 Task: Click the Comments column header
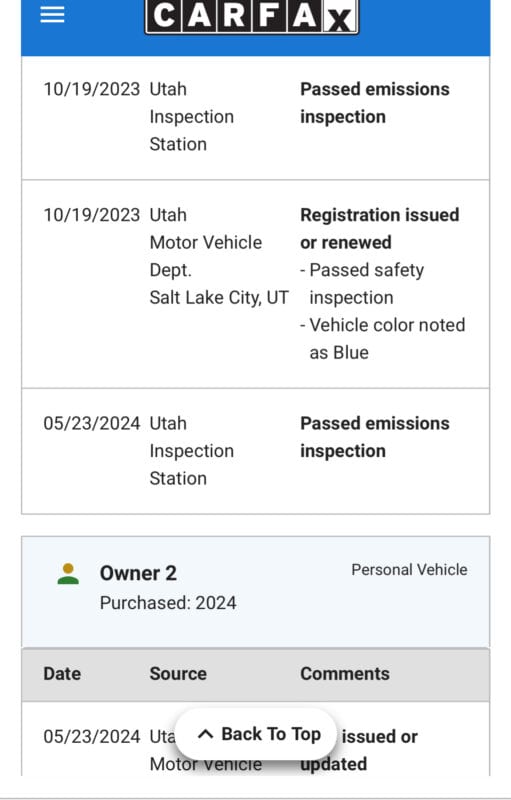345,673
